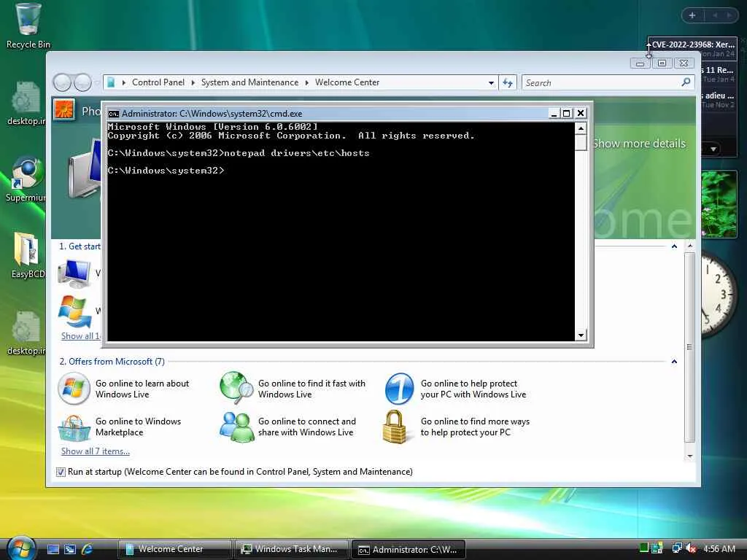This screenshot has width=747, height=560.
Task: Open address bar history dropdown arrow
Action: pos(491,83)
